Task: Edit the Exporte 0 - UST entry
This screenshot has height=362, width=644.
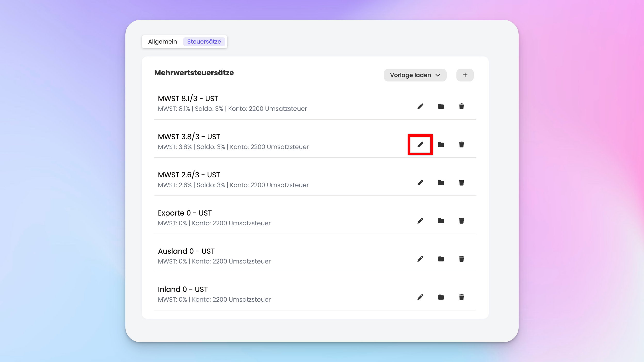Action: [x=420, y=221]
